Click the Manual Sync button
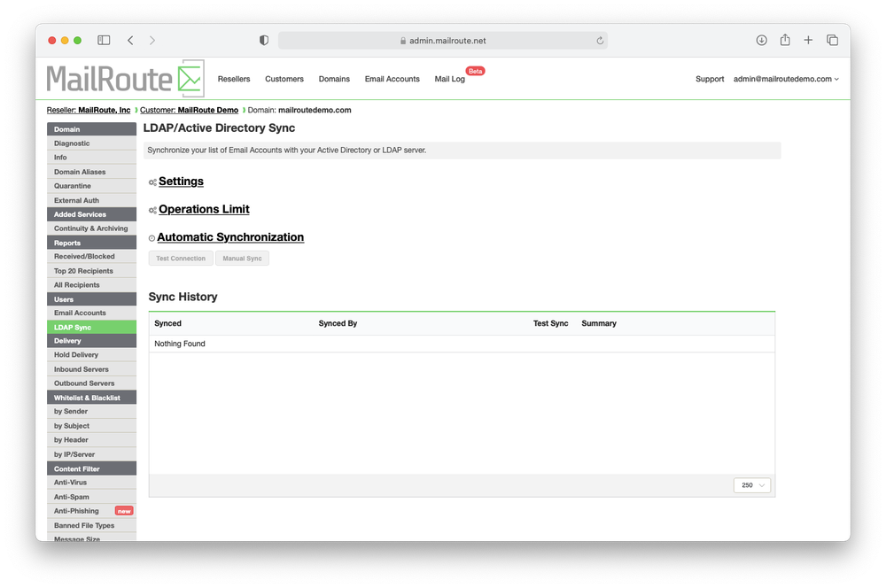 pyautogui.click(x=242, y=258)
